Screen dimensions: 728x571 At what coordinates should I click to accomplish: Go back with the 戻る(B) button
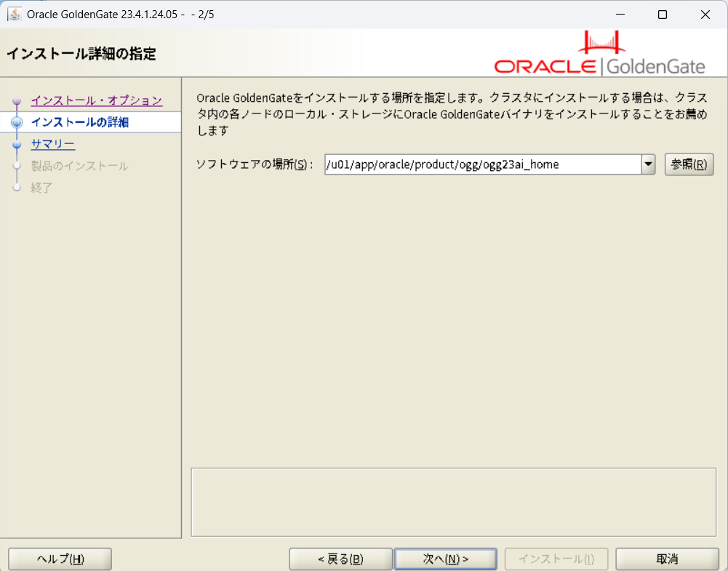[340, 559]
